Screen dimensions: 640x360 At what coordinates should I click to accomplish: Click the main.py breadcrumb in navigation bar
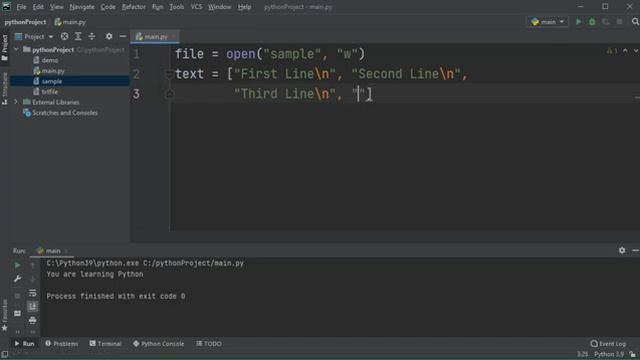pyautogui.click(x=70, y=22)
